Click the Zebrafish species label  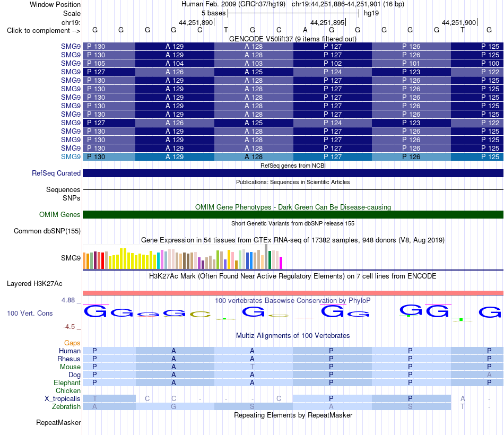click(x=66, y=406)
